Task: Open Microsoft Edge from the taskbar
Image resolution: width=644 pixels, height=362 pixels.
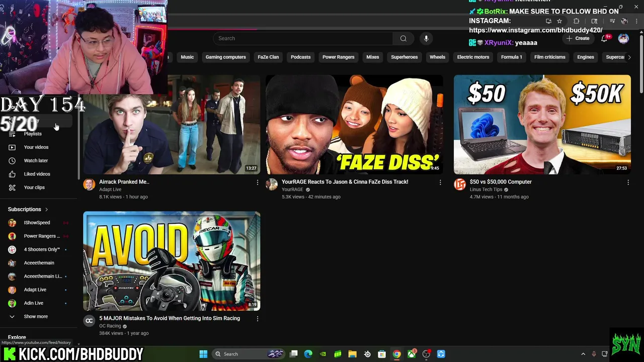Action: (x=308, y=354)
